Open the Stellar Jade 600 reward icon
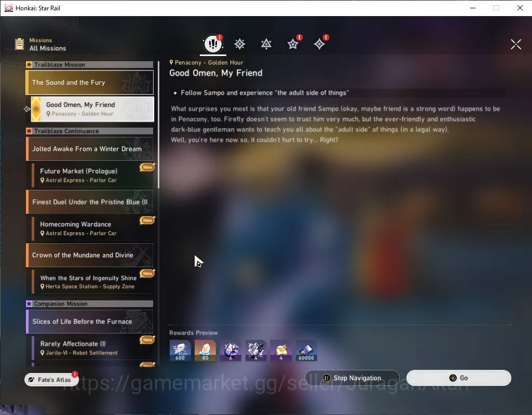This screenshot has height=415, width=532. point(180,350)
